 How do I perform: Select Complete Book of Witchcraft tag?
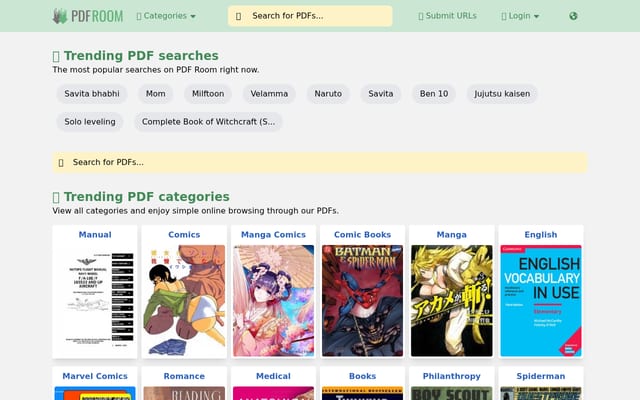pos(208,122)
